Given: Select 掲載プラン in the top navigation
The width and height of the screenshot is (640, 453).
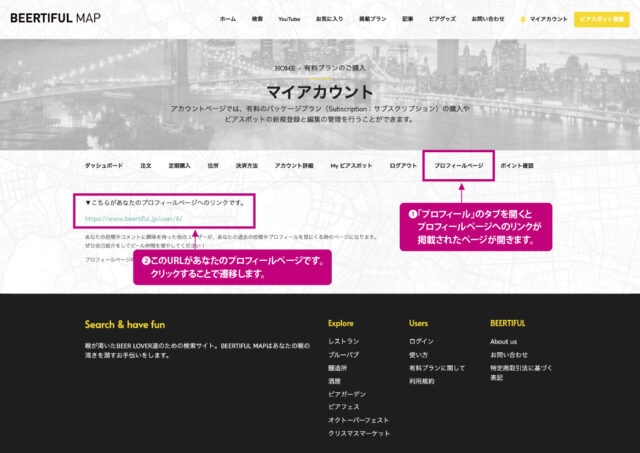Looking at the screenshot, I should coord(372,19).
